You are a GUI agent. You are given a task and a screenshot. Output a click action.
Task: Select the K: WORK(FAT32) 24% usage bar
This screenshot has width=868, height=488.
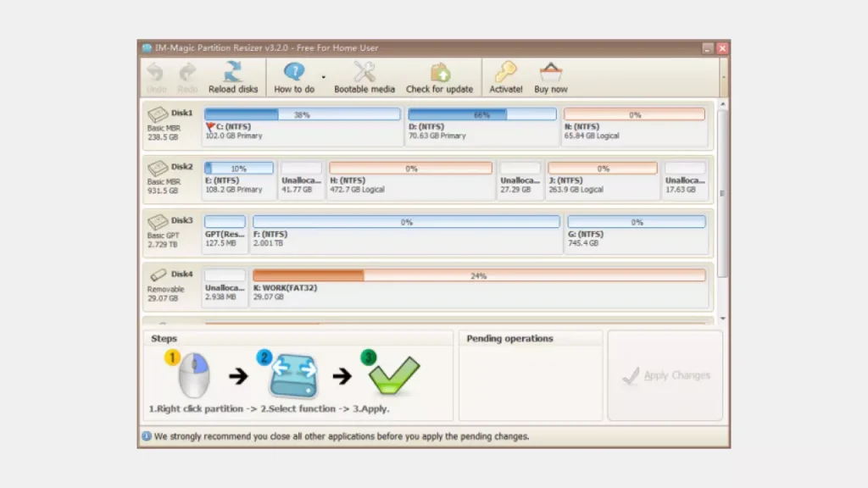(480, 275)
